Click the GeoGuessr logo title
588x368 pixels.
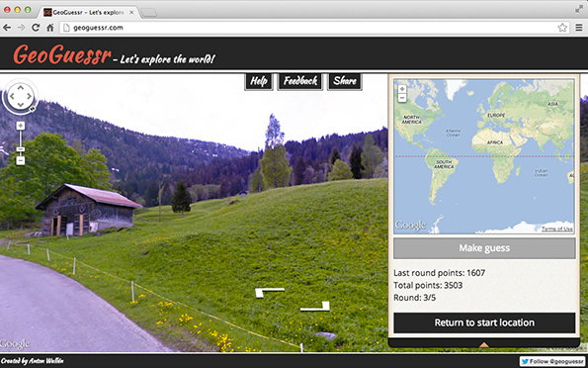pyautogui.click(x=62, y=54)
